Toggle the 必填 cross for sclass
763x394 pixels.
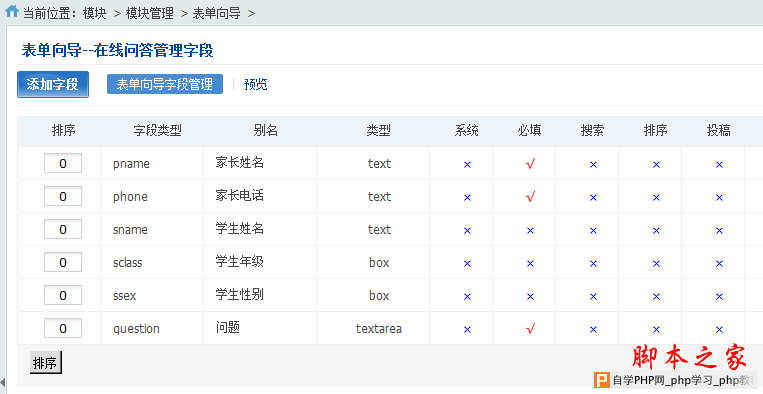pos(530,264)
